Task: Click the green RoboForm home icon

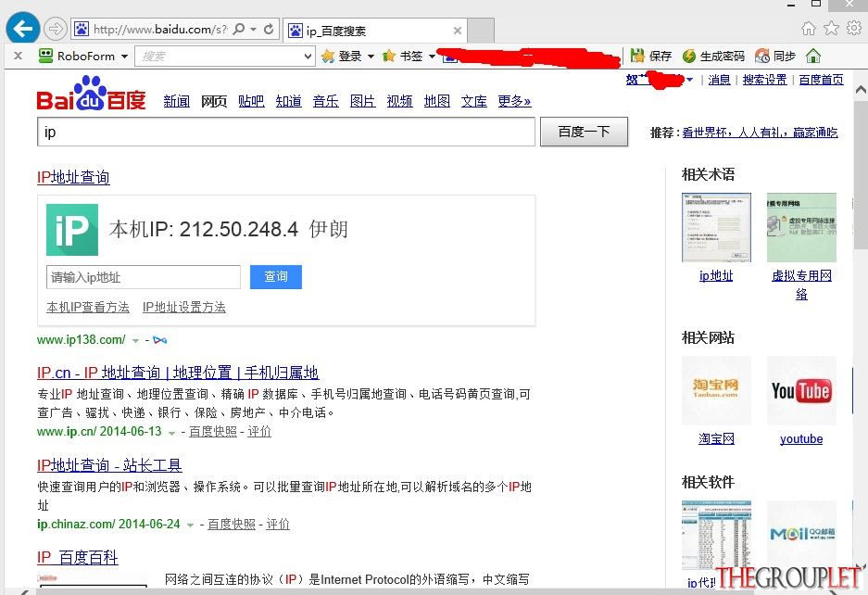Action: (x=813, y=56)
